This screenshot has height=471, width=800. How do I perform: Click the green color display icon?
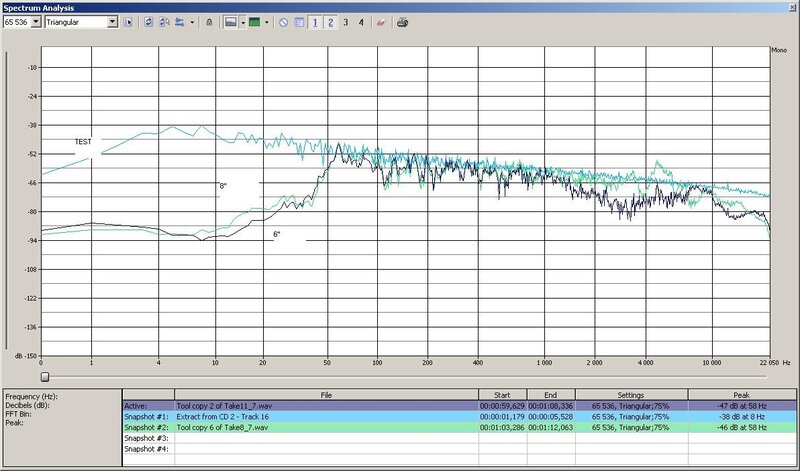point(254,21)
